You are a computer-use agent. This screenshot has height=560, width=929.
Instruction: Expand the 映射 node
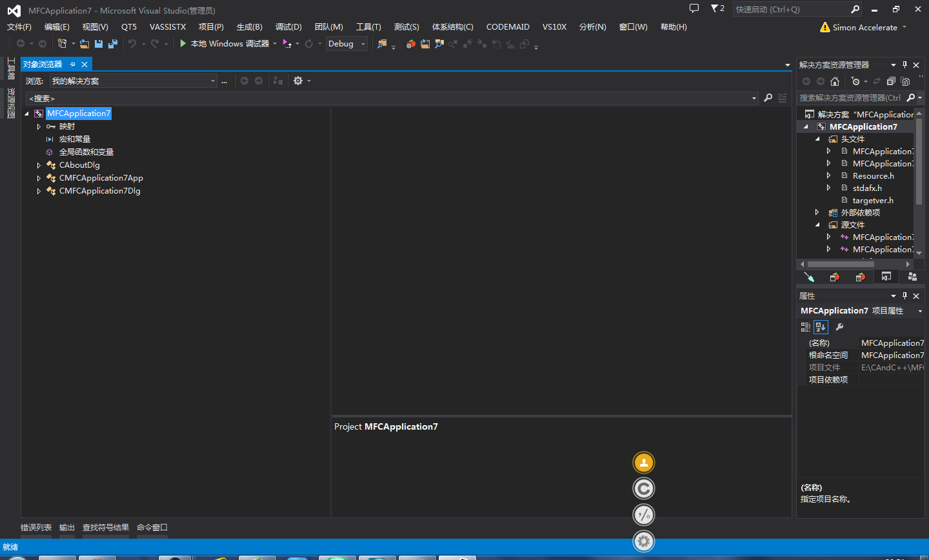click(x=39, y=126)
